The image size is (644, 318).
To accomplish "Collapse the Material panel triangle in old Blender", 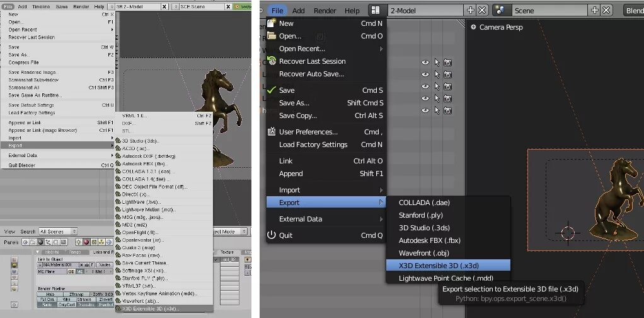I will pos(37,252).
